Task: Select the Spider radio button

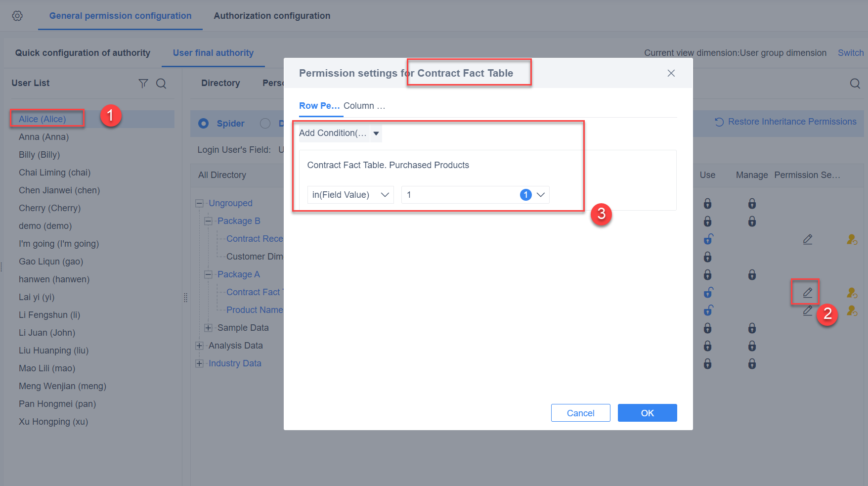Action: [203, 123]
